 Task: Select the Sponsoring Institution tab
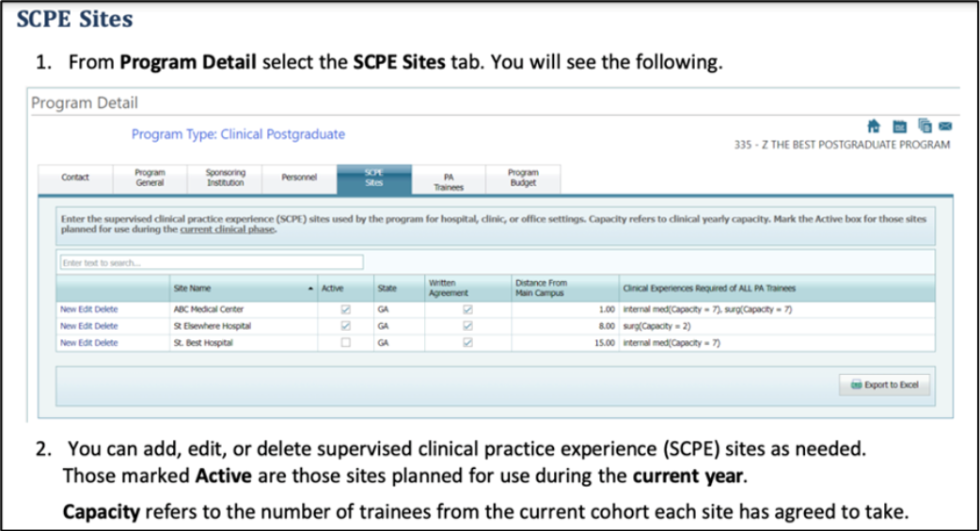coord(225,178)
